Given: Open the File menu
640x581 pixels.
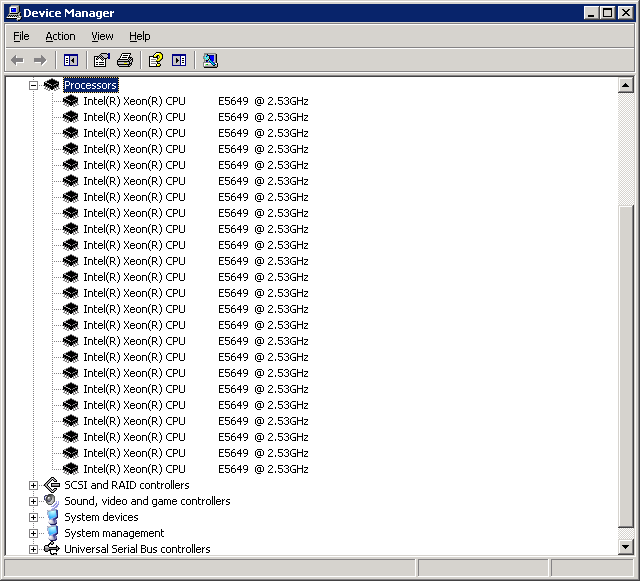Looking at the screenshot, I should click(21, 36).
